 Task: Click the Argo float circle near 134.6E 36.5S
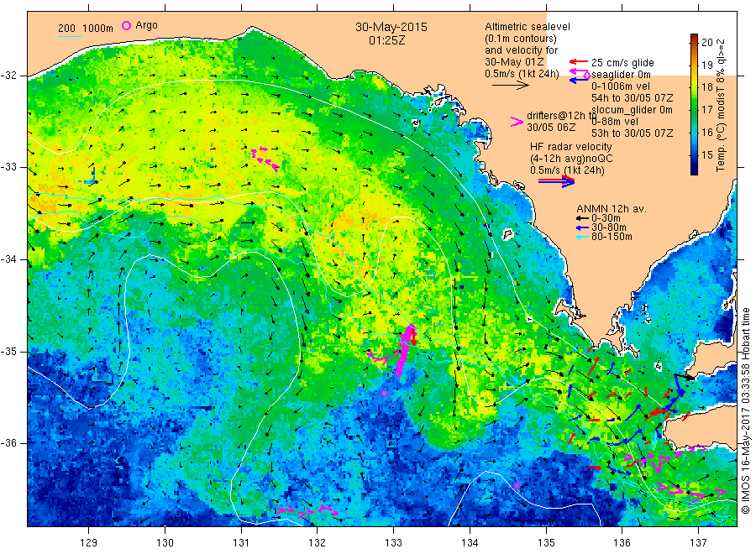click(517, 486)
